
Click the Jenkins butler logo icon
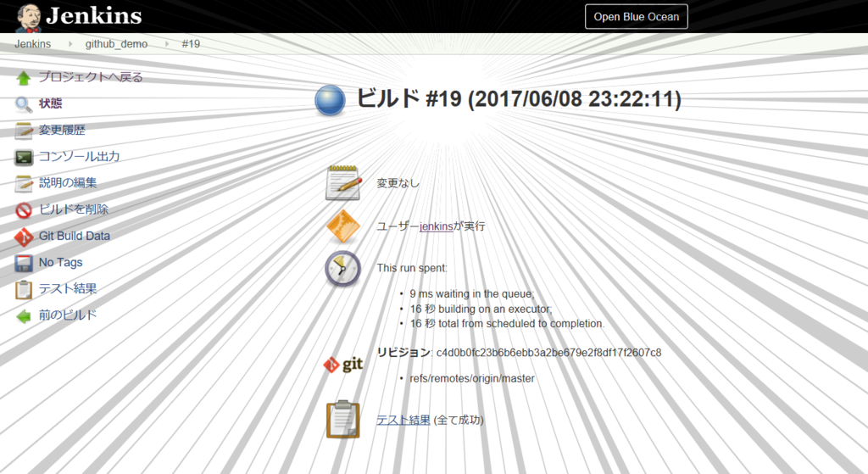pos(28,17)
